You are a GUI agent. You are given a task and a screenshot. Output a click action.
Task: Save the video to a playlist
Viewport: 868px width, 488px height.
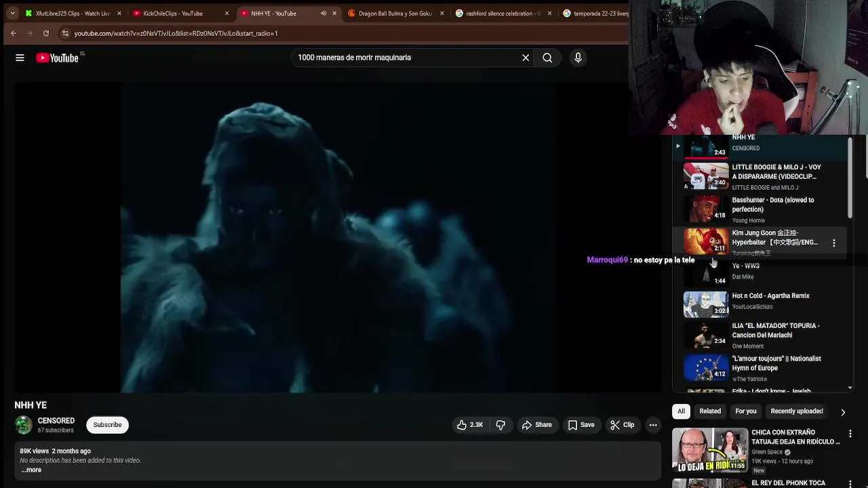tap(581, 425)
